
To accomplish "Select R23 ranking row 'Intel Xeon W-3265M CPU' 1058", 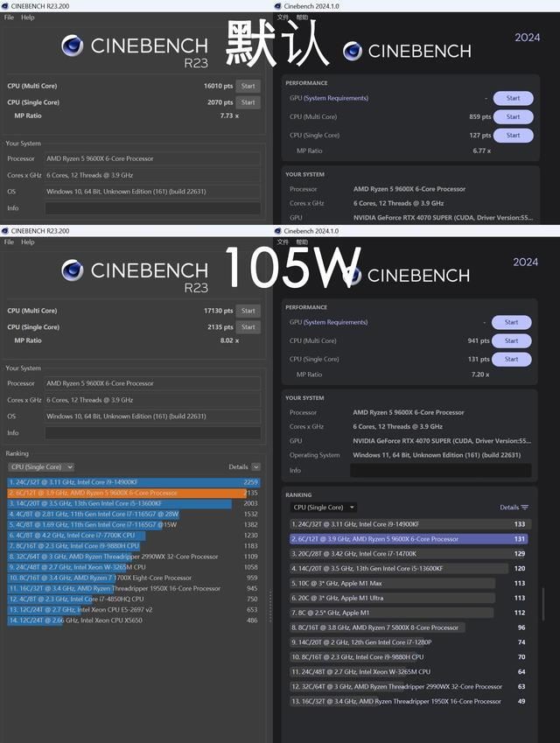I will (134, 567).
